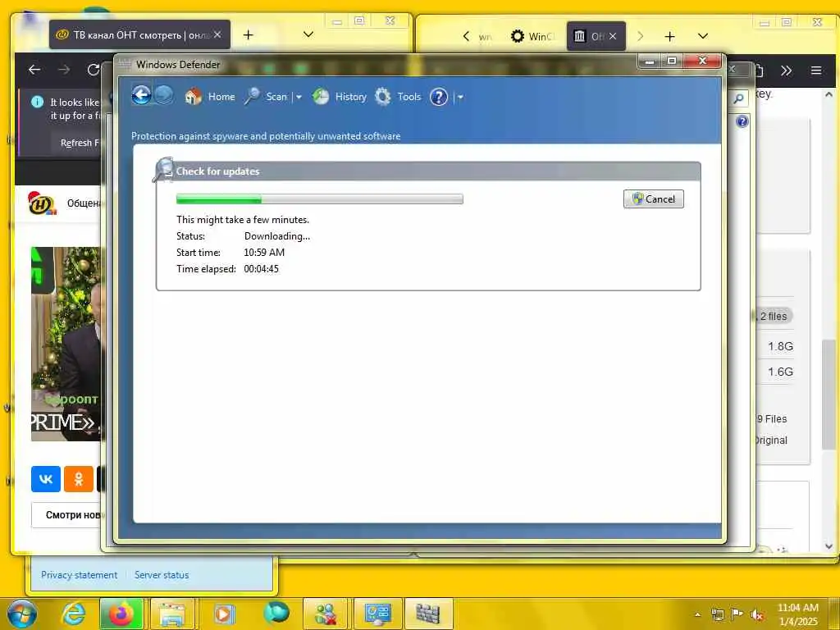Open the Privacy statement link
The width and height of the screenshot is (840, 630).
pyautogui.click(x=79, y=575)
